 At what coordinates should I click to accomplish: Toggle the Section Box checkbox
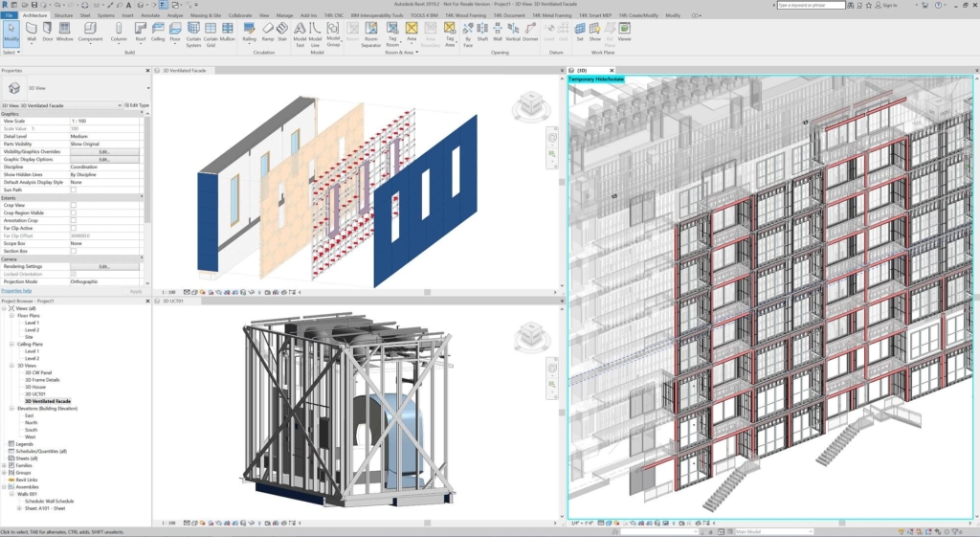[x=73, y=251]
